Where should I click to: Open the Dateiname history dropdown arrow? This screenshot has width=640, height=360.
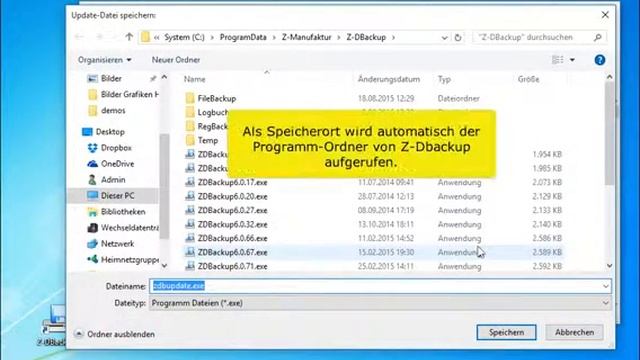[x=606, y=286]
